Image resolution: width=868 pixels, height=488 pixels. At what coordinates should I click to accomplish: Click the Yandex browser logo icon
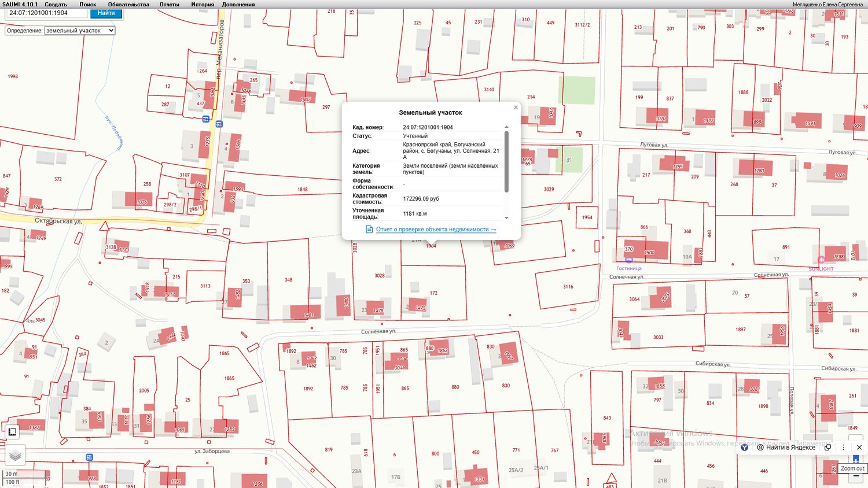click(745, 448)
